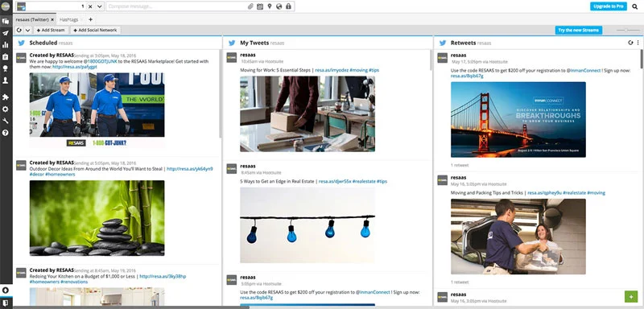The image size is (644, 309).
Task: Open the Retweets stream options menu
Action: (638, 43)
